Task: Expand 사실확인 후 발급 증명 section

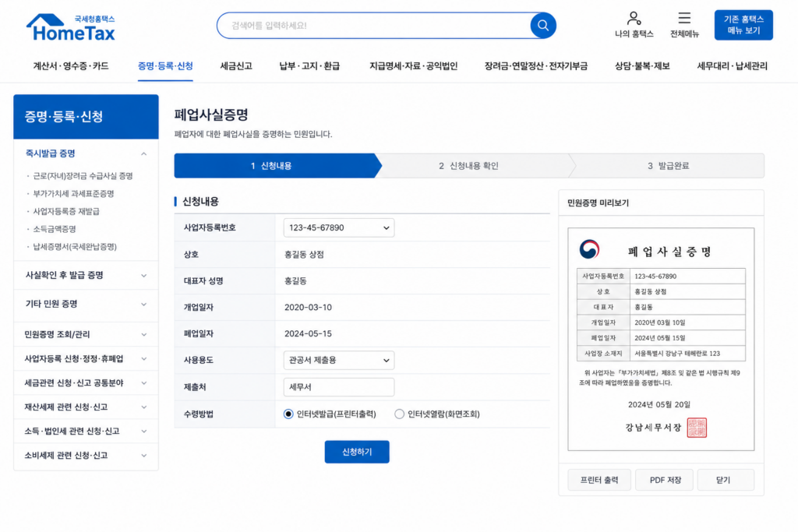Action: 86,275
